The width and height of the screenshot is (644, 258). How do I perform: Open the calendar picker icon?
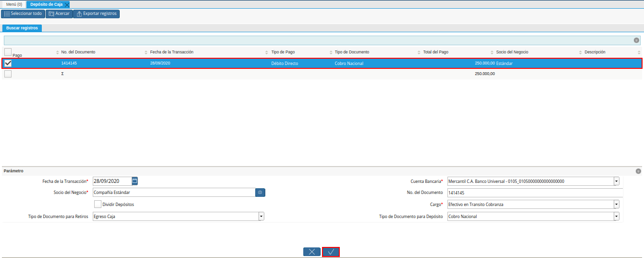click(x=135, y=181)
